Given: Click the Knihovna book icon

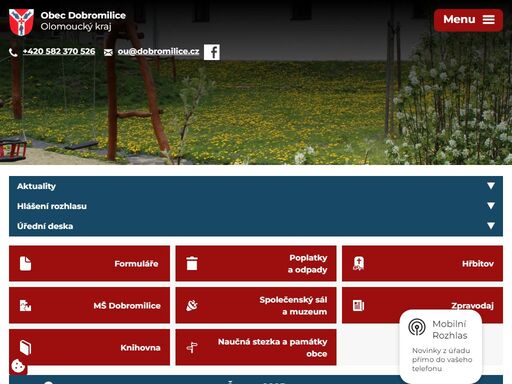Looking at the screenshot, I should [25, 347].
